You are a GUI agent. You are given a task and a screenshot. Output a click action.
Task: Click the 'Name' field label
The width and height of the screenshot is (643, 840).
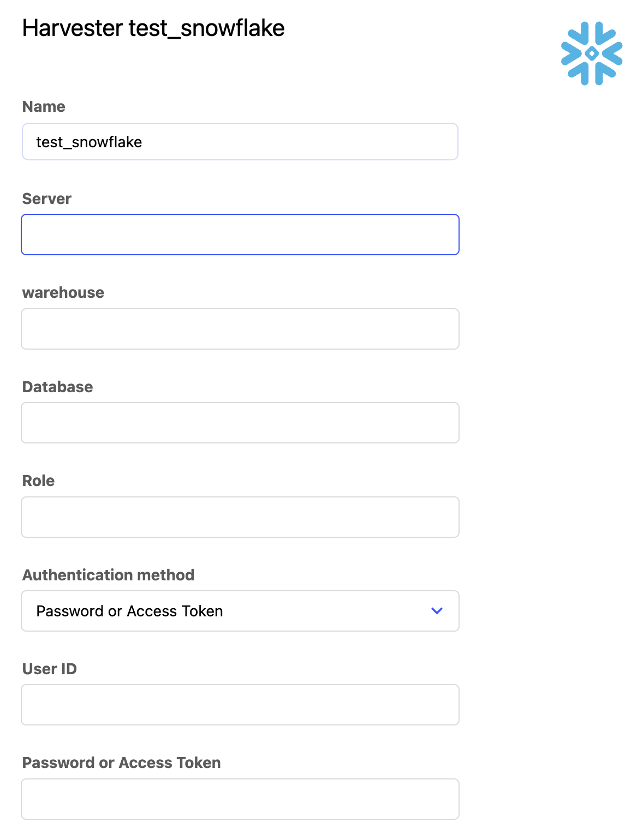[x=44, y=106]
